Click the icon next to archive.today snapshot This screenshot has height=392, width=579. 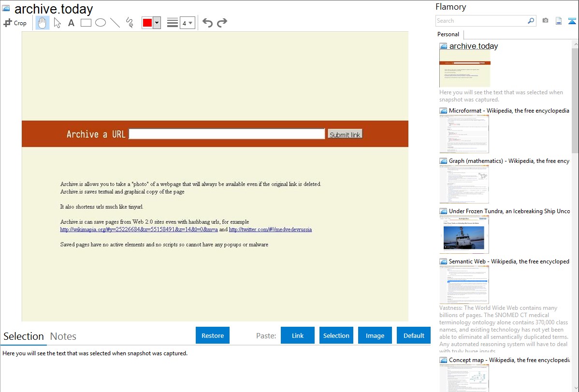(x=444, y=46)
